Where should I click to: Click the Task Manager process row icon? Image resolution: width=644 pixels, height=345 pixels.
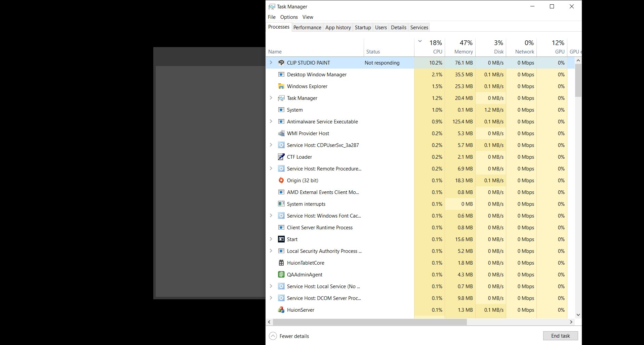(x=281, y=98)
